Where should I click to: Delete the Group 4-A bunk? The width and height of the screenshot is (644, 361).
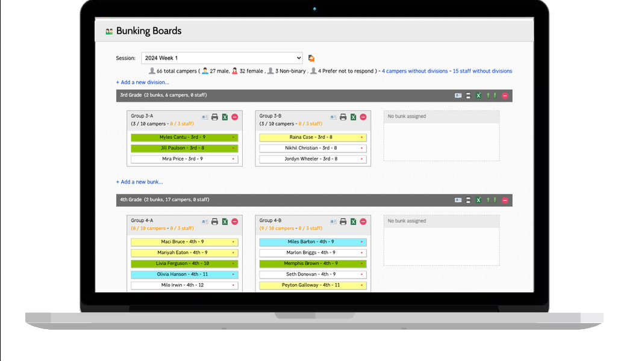(x=234, y=222)
